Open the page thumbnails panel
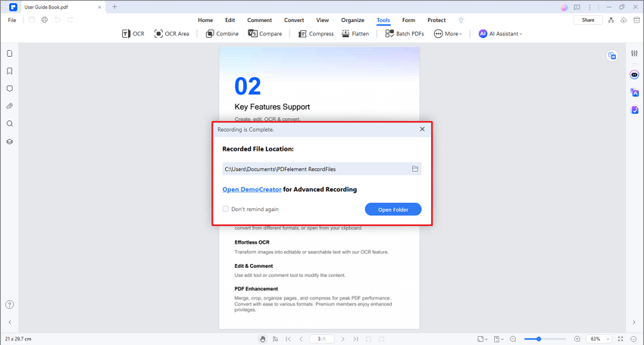The width and height of the screenshot is (644, 345). pyautogui.click(x=9, y=53)
